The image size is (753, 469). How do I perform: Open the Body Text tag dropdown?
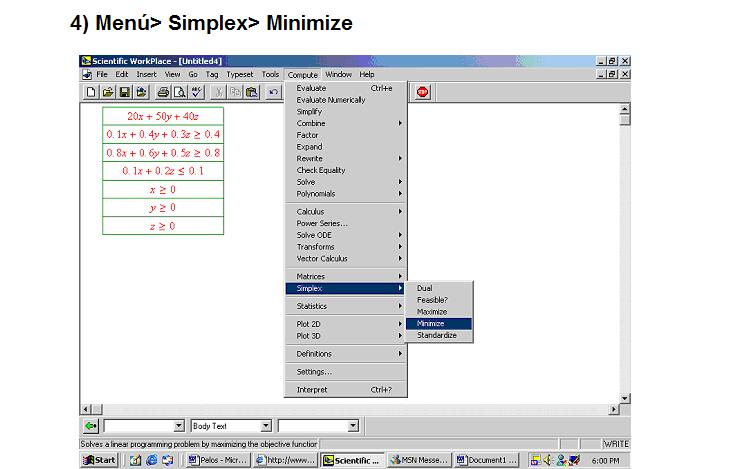[x=266, y=426]
